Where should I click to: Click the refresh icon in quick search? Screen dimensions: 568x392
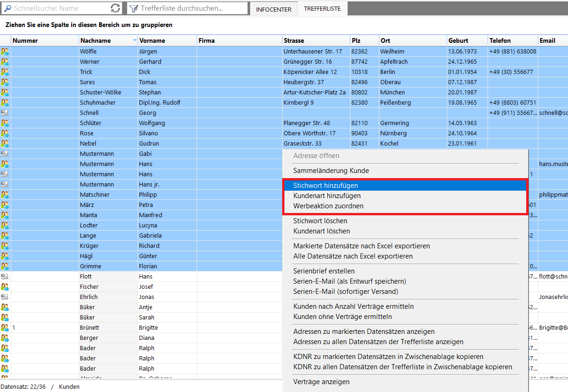tap(115, 8)
